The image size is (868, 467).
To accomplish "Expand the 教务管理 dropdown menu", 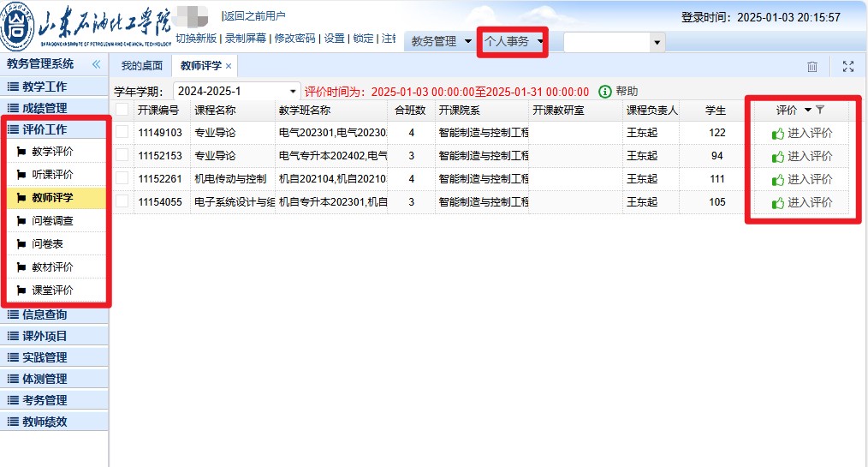I will pyautogui.click(x=468, y=41).
